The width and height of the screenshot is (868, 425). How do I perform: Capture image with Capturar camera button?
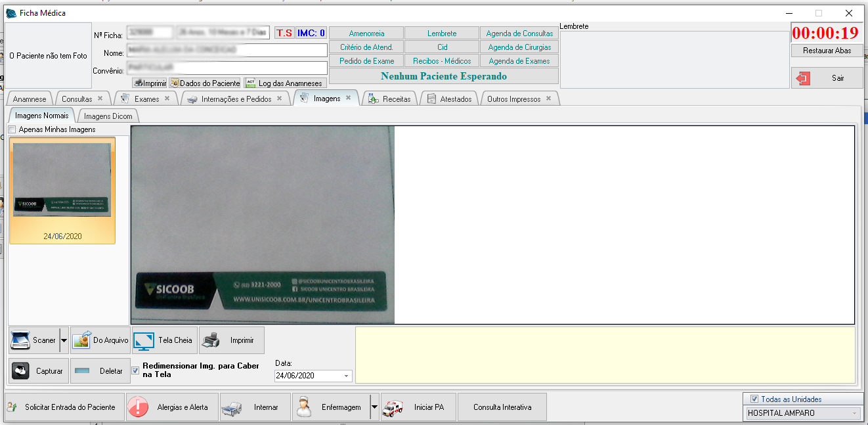(39, 371)
